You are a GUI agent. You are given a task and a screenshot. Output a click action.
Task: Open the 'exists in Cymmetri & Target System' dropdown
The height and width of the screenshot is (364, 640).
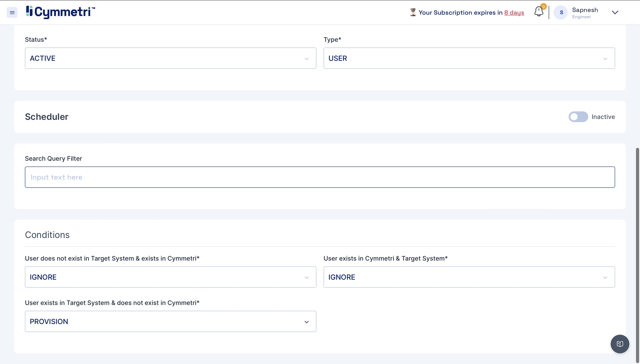469,277
